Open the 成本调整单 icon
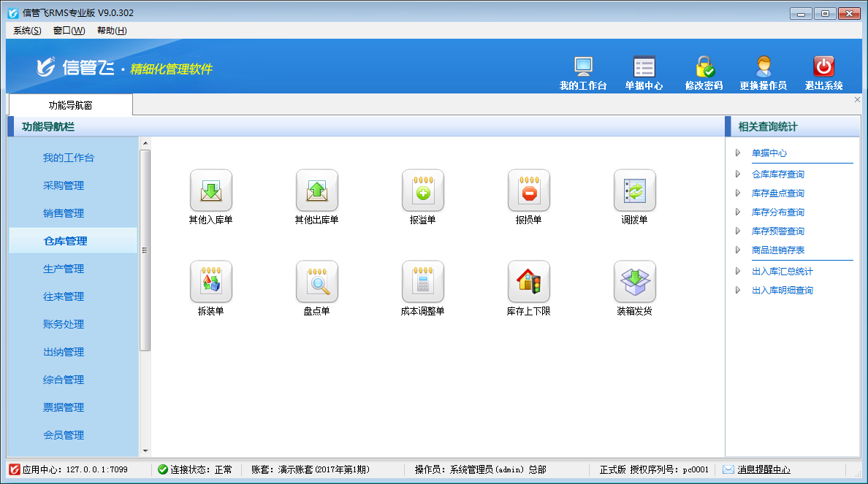 point(423,282)
